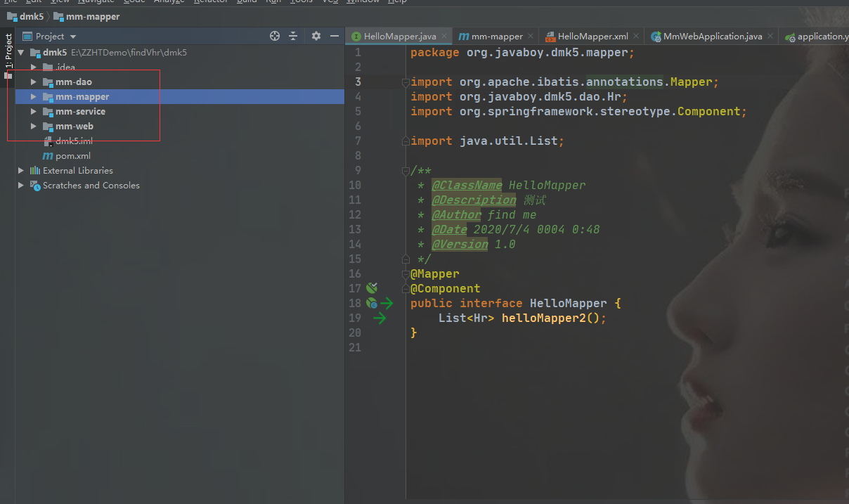Click the mm-web module folder icon

[48, 127]
